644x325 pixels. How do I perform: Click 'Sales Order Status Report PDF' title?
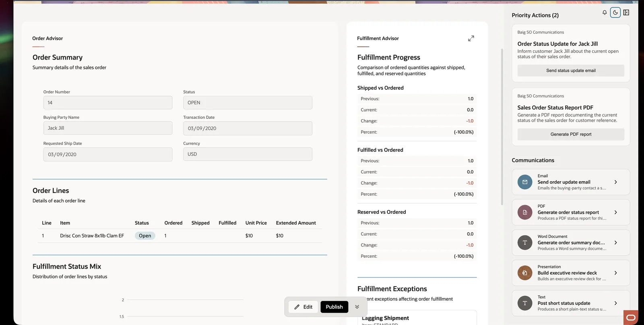point(555,108)
